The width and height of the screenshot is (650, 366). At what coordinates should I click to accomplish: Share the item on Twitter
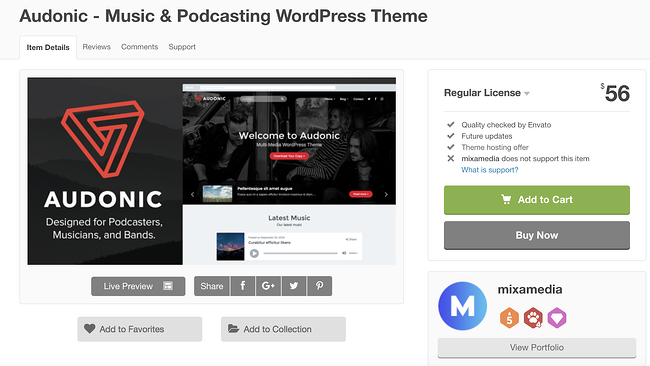coord(294,286)
